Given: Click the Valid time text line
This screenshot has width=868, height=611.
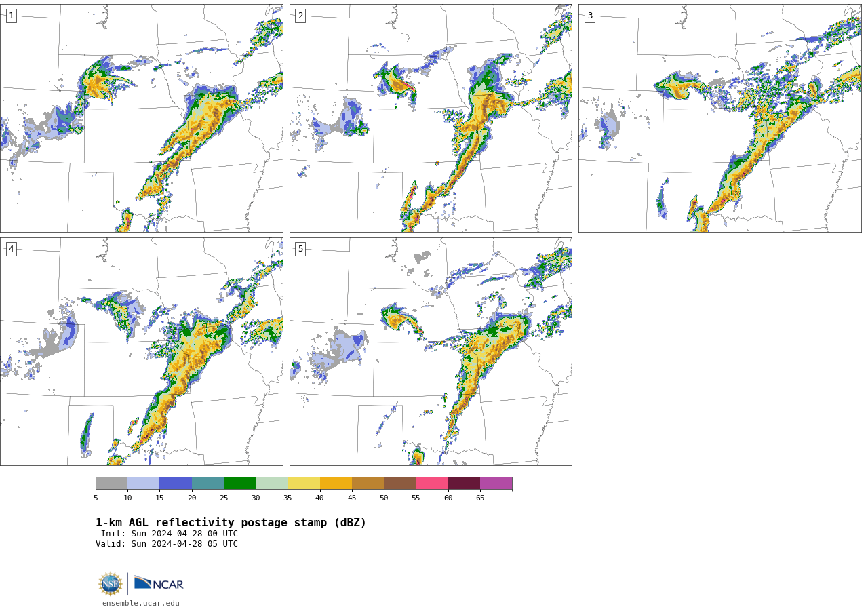Looking at the screenshot, I should tap(167, 544).
